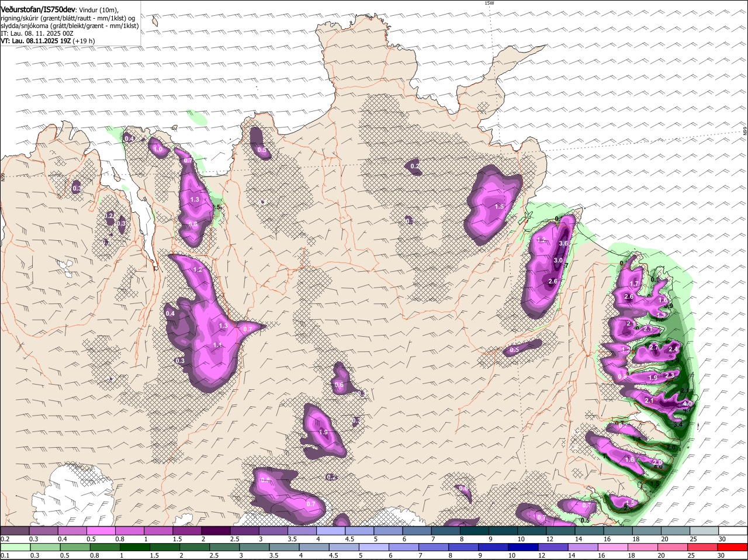This screenshot has height=560, width=748.
Task: Click the Veðurstofan/IS750dev title text
Action: pyautogui.click(x=38, y=9)
